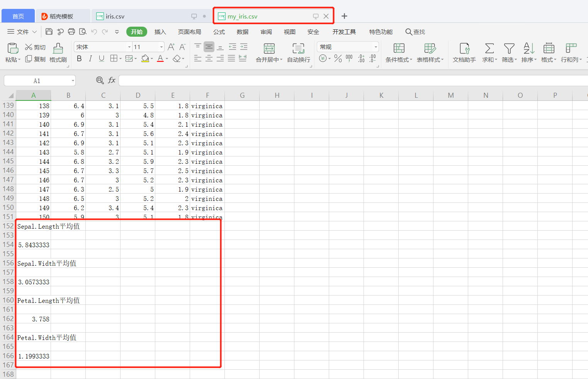588x379 pixels.
Task: Click increase decimal places icon
Action: pyautogui.click(x=361, y=58)
